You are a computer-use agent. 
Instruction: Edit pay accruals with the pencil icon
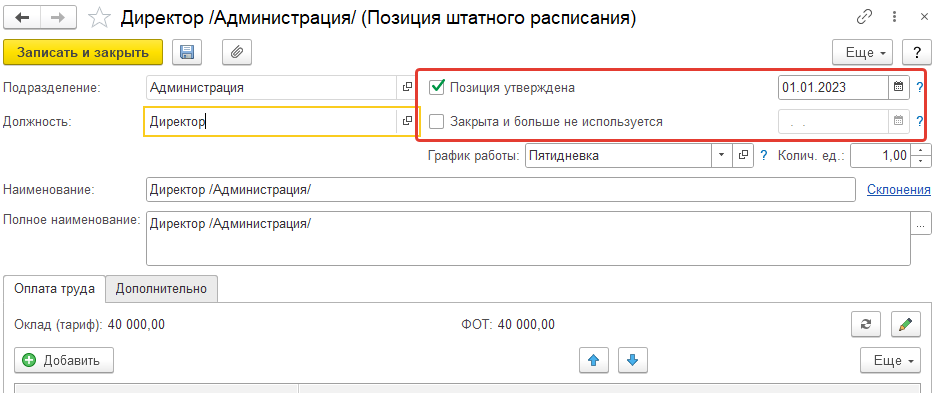click(905, 324)
